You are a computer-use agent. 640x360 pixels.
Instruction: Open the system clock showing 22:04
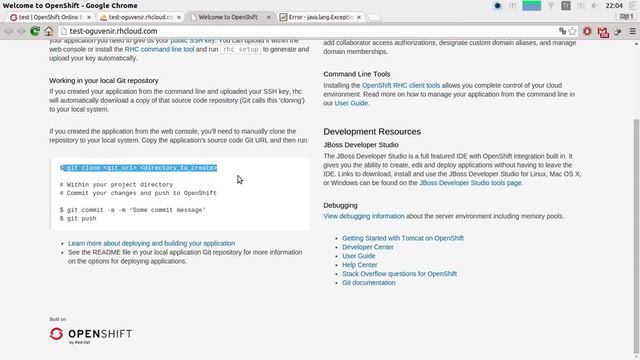tap(614, 5)
